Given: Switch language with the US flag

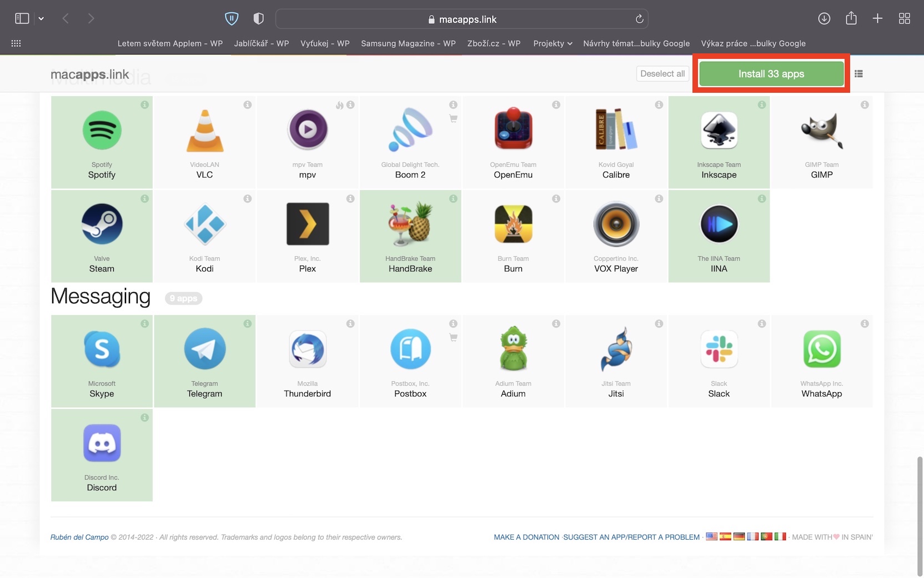Looking at the screenshot, I should coord(711,536).
